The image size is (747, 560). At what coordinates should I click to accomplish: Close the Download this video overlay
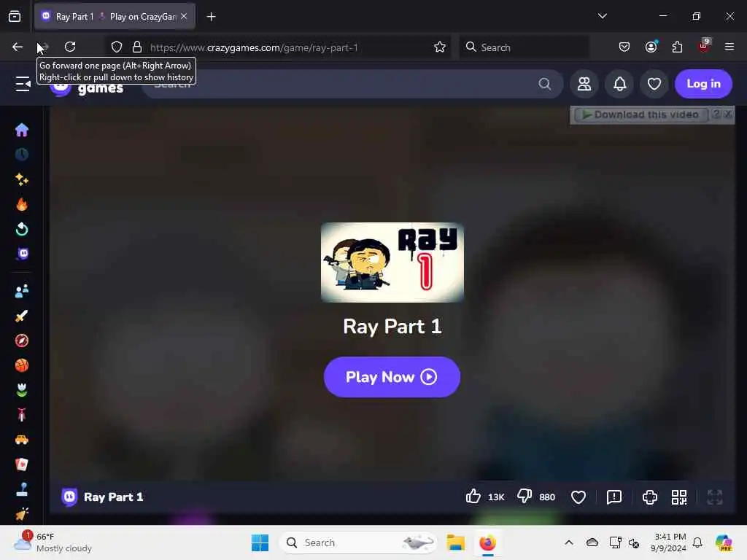coord(727,114)
